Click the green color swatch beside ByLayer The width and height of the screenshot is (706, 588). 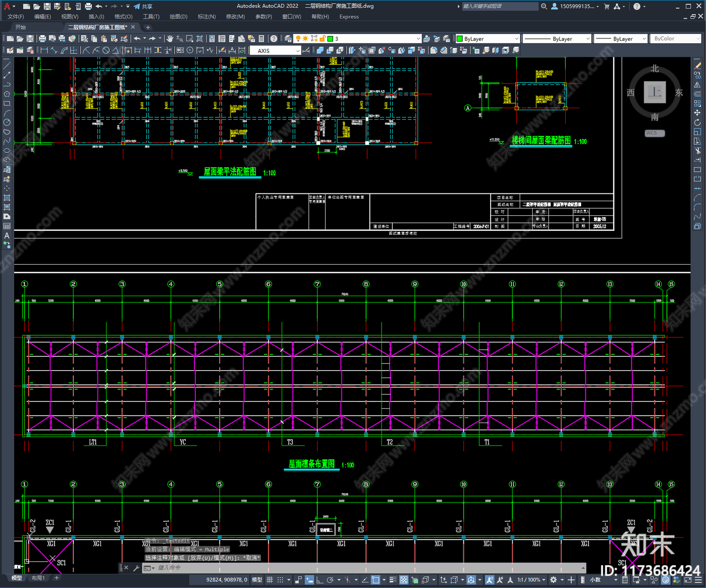(459, 39)
